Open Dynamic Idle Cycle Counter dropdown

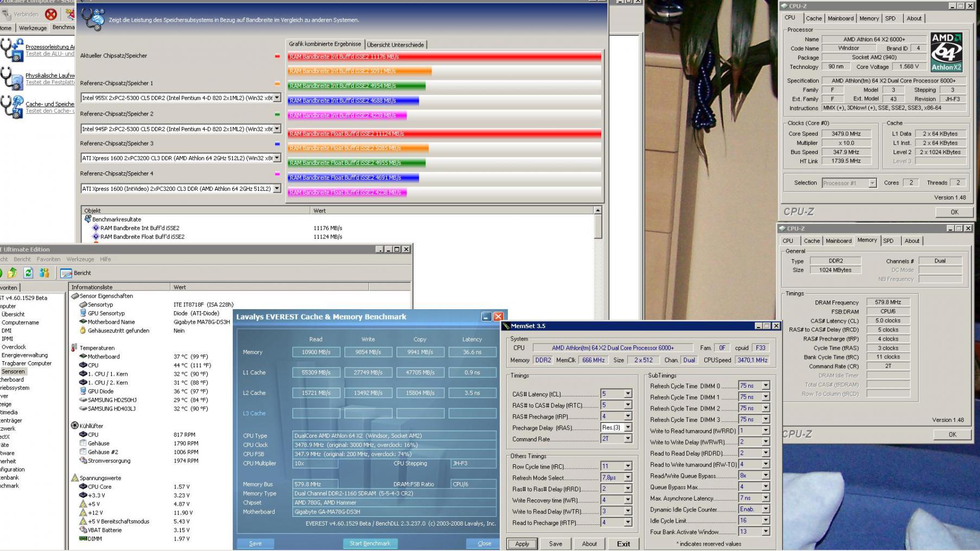point(766,509)
